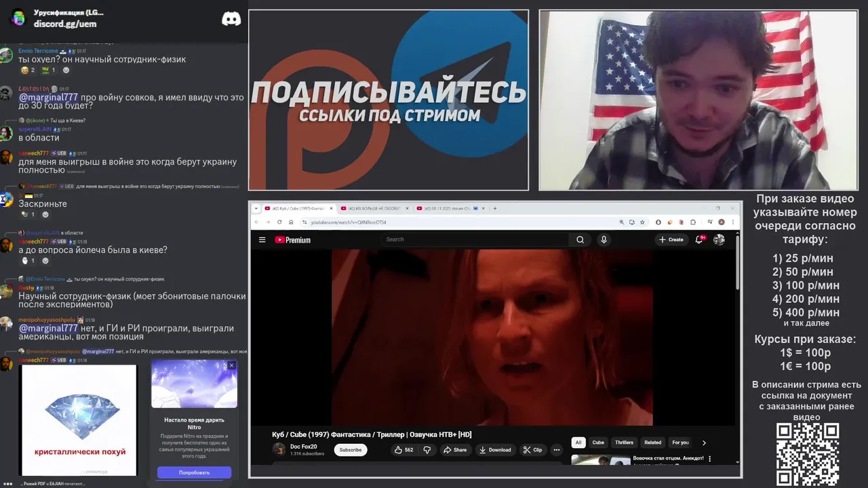Image resolution: width=868 pixels, height=488 pixels.
Task: Open the Doc Fox20 channel avatar
Action: (x=279, y=449)
